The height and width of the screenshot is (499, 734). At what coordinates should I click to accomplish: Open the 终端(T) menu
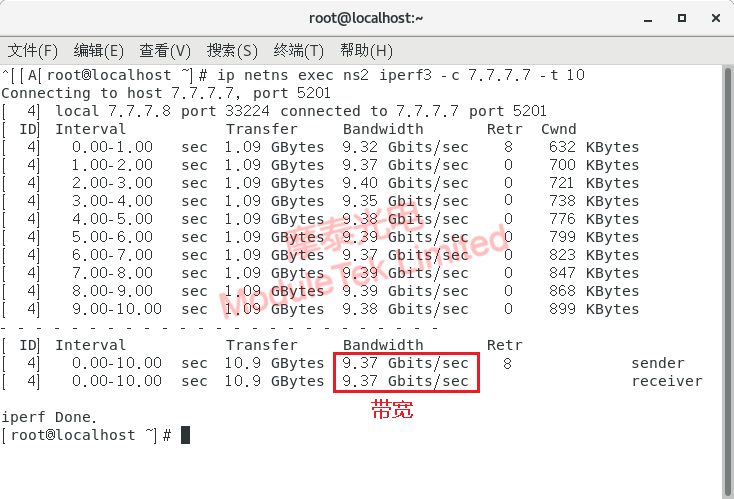pyautogui.click(x=299, y=50)
